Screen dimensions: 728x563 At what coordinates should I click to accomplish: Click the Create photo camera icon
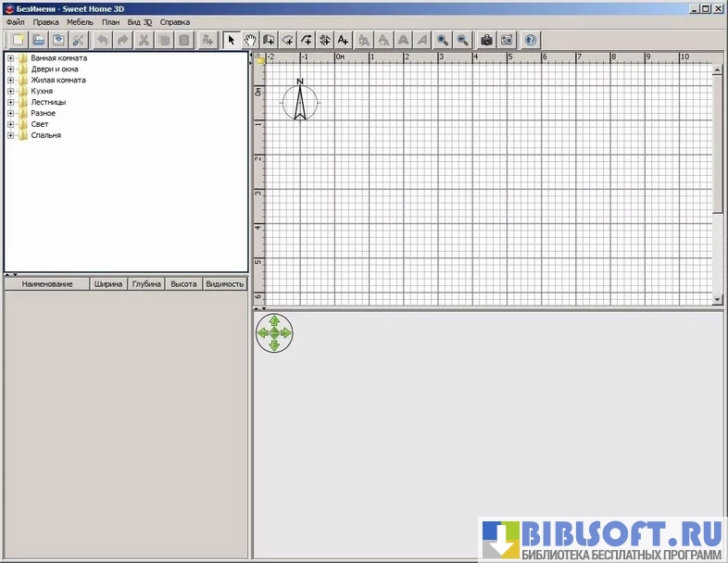pos(486,40)
